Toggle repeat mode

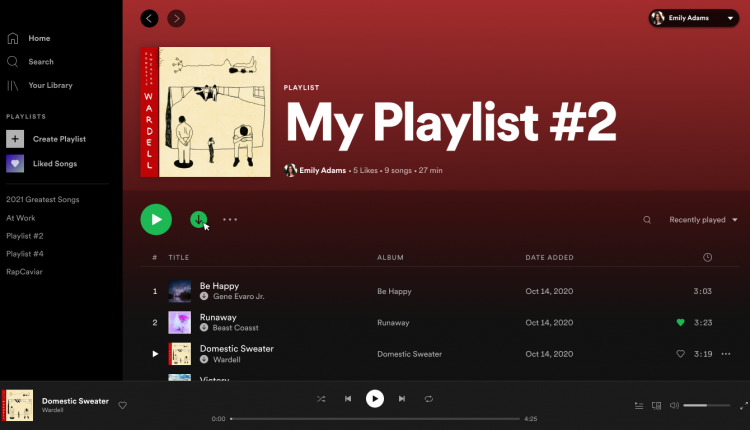click(x=428, y=399)
